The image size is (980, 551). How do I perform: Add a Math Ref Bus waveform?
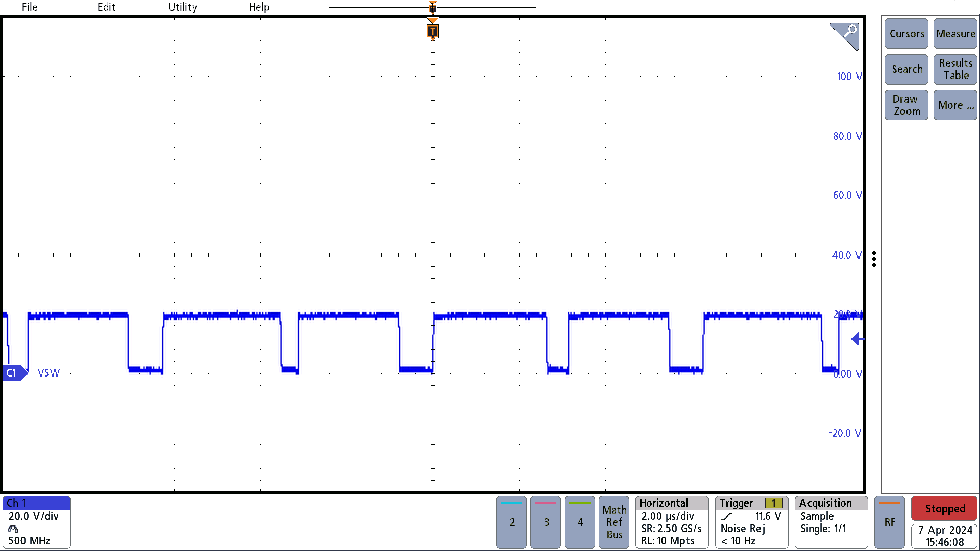point(614,522)
